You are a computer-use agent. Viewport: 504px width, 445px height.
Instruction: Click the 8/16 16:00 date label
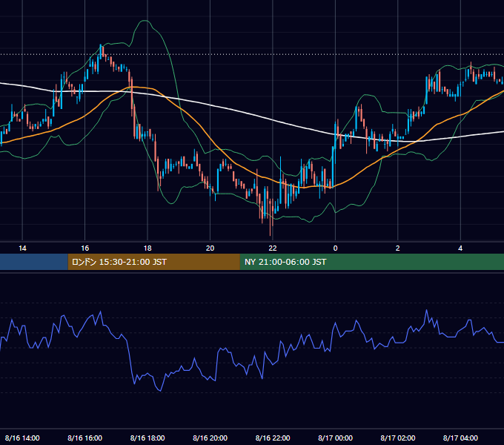tap(84, 438)
